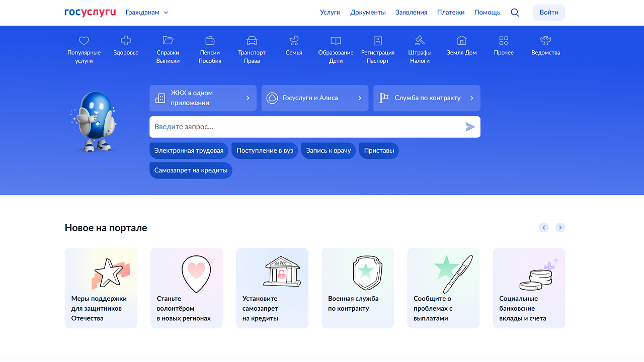Open the Здоровье category icon

tap(126, 41)
